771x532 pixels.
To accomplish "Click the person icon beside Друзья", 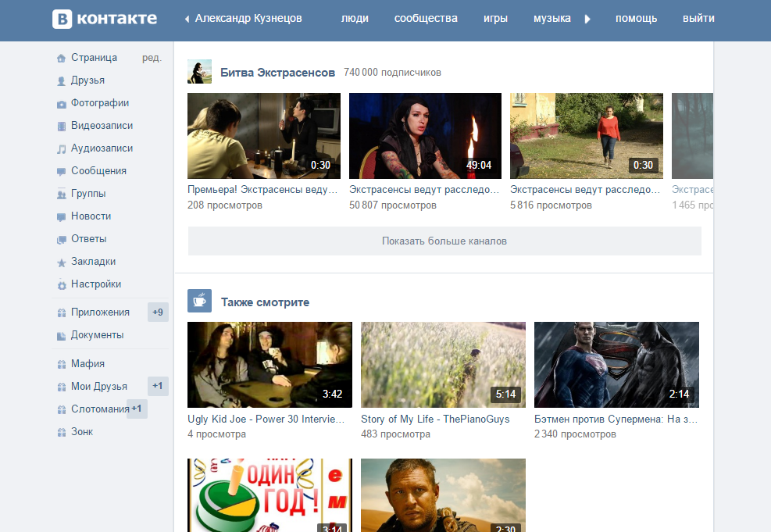I will click(62, 81).
